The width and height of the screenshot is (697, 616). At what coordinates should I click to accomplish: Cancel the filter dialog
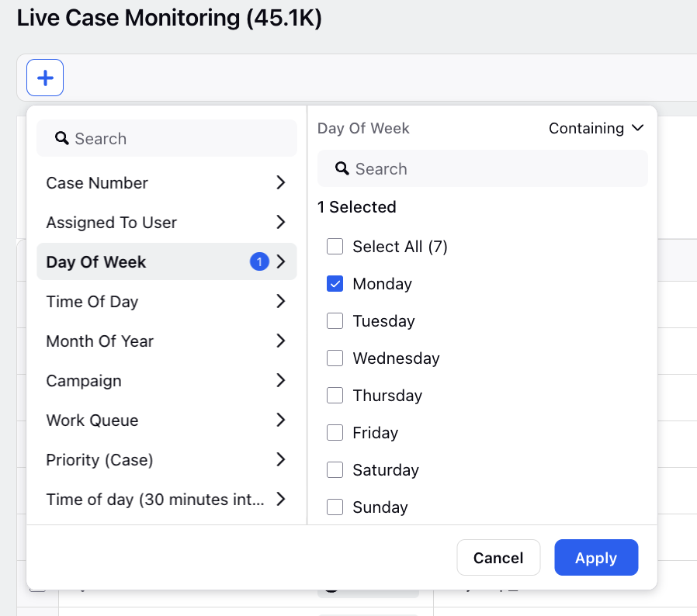498,557
